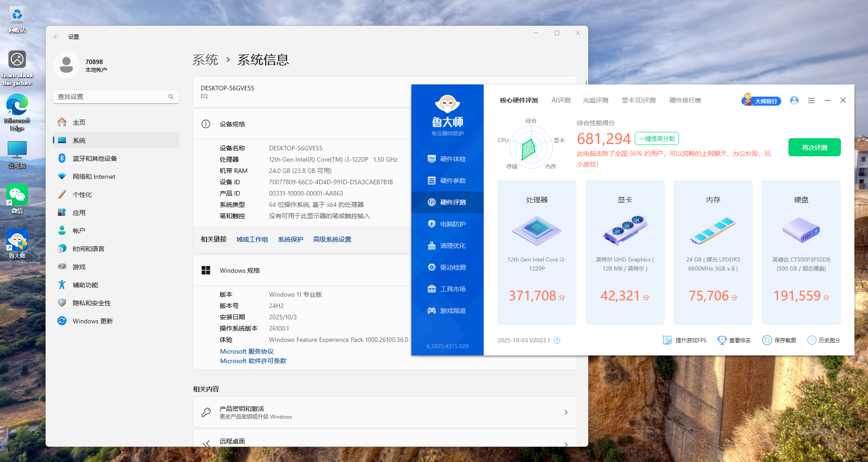Open 硬件参数 in the 鲁大师 sidebar
Screen dimensions: 868x462
coord(447,181)
